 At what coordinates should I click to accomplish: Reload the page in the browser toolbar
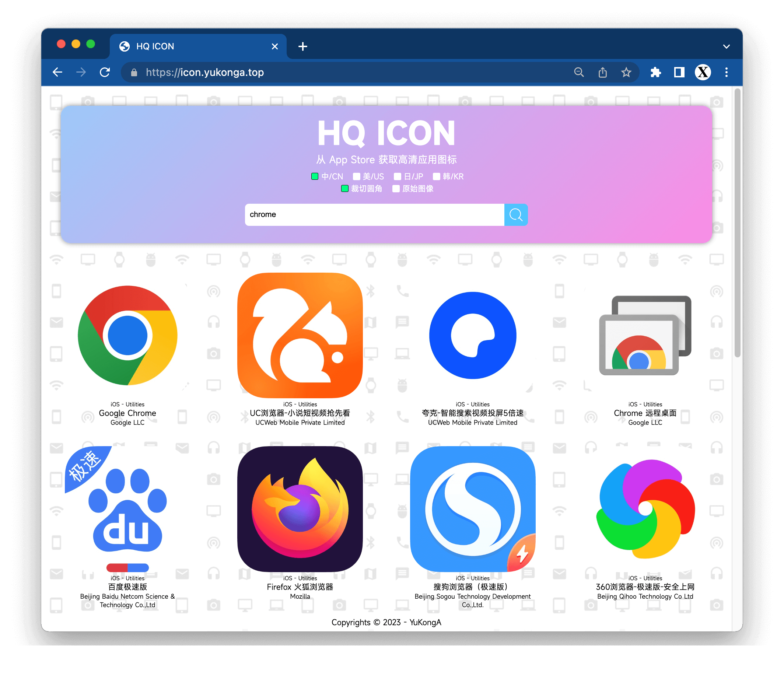105,72
